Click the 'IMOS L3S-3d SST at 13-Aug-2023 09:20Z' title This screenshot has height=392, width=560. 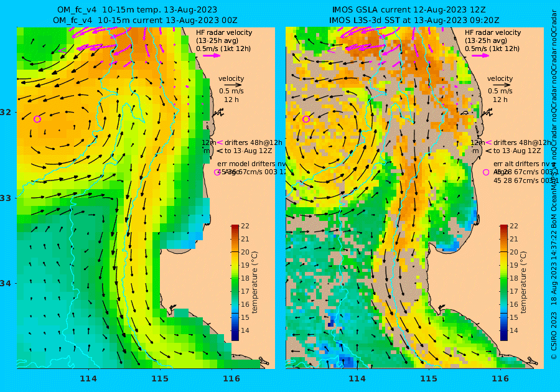414,21
